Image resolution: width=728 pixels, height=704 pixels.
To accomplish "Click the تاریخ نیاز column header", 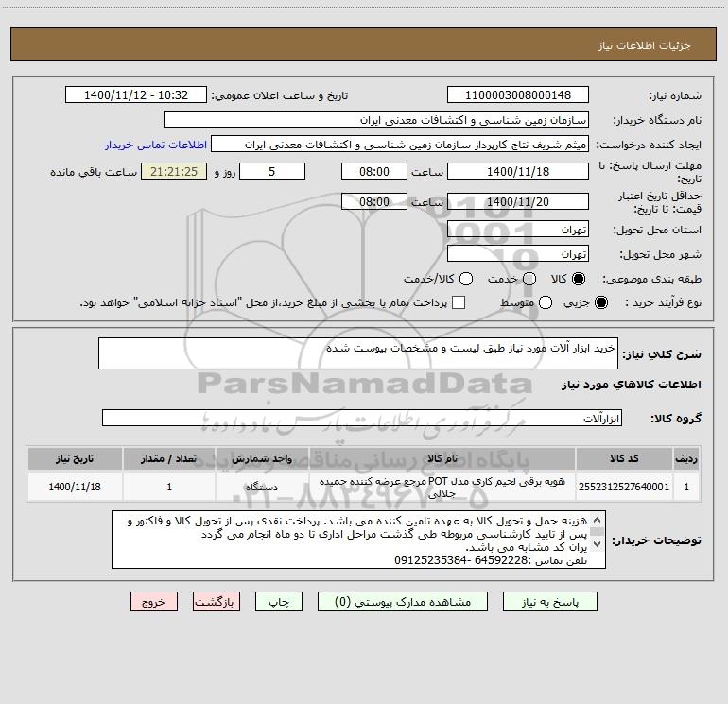I will pos(75,458).
